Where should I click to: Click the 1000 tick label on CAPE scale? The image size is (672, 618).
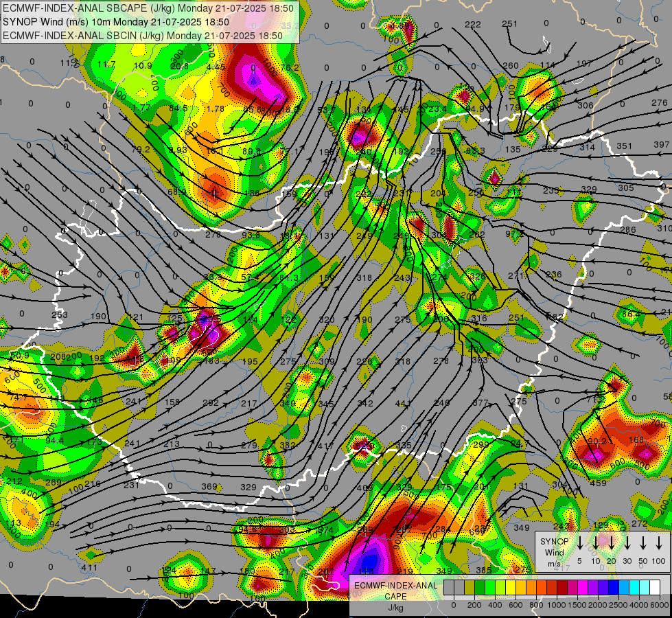pyautogui.click(x=557, y=605)
